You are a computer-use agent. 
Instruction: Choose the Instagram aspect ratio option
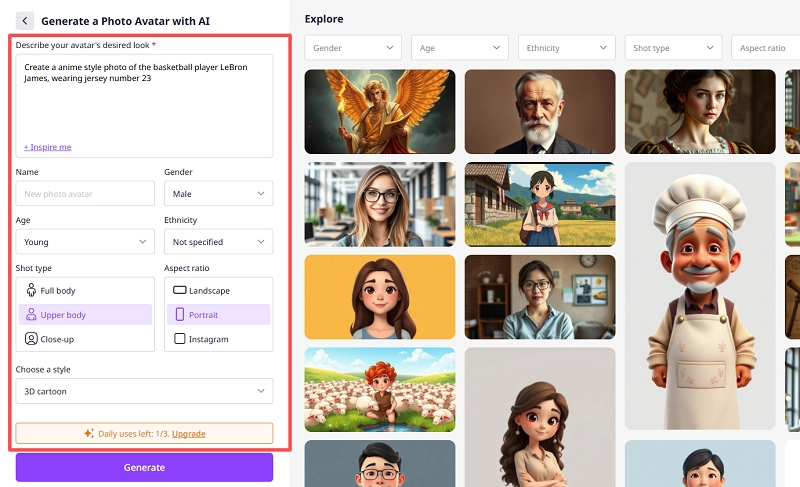[x=218, y=339]
